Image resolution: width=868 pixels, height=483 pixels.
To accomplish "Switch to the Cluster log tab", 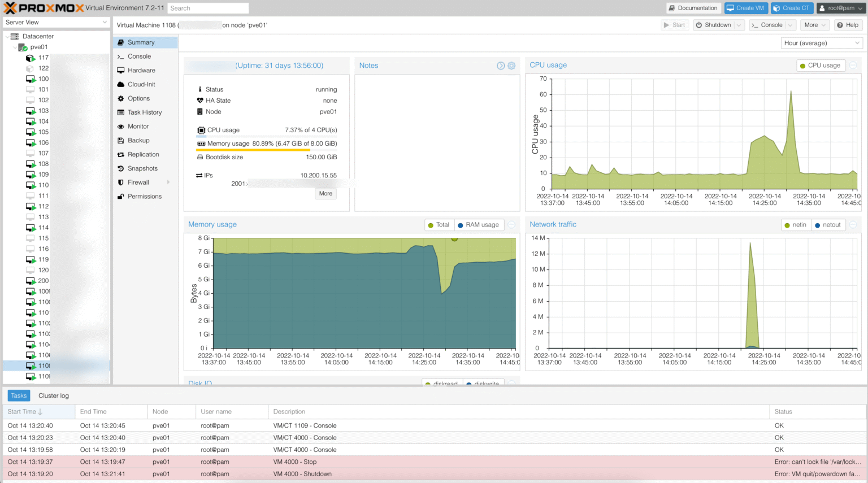I will pos(53,395).
